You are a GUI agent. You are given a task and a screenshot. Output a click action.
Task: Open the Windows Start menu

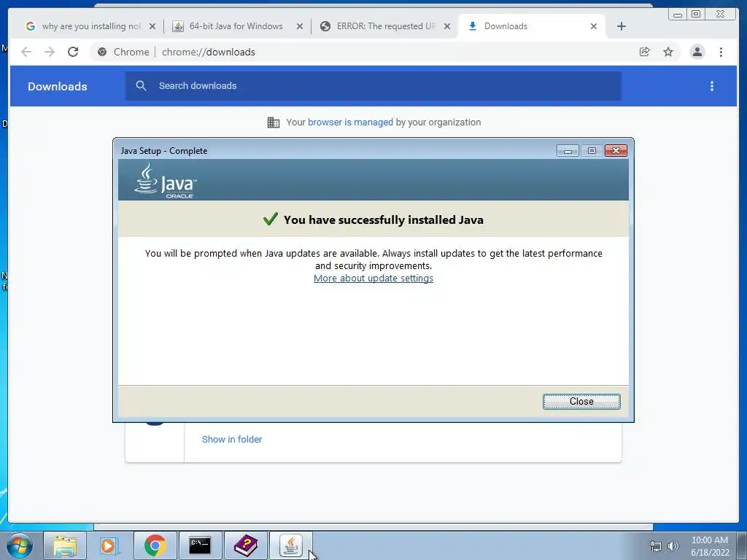tap(20, 545)
